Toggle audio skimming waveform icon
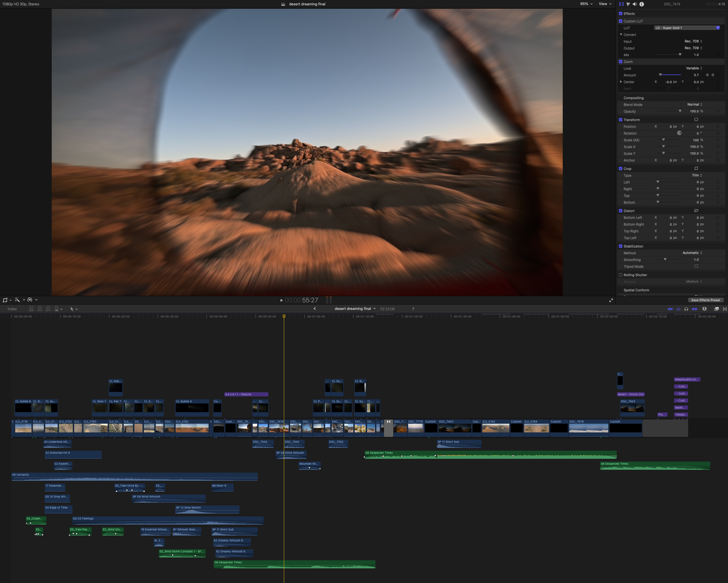 [678, 309]
